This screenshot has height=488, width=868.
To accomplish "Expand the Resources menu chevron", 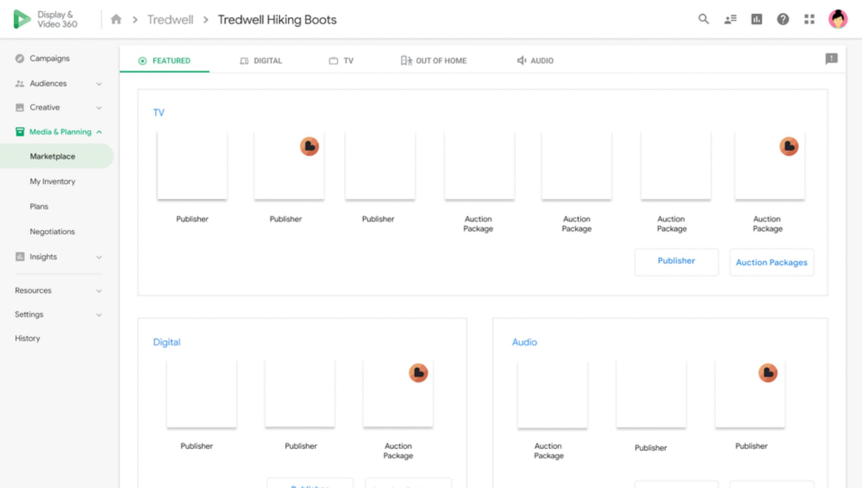I will [x=99, y=291].
